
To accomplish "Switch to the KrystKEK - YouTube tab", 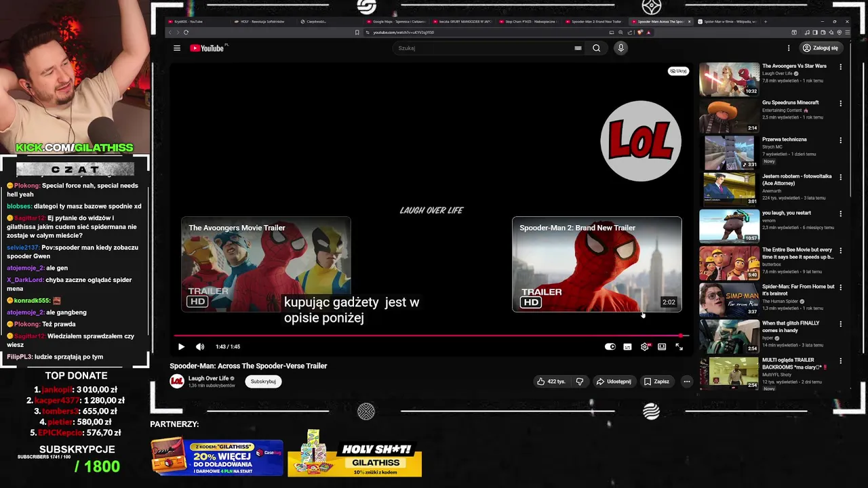I will click(197, 22).
